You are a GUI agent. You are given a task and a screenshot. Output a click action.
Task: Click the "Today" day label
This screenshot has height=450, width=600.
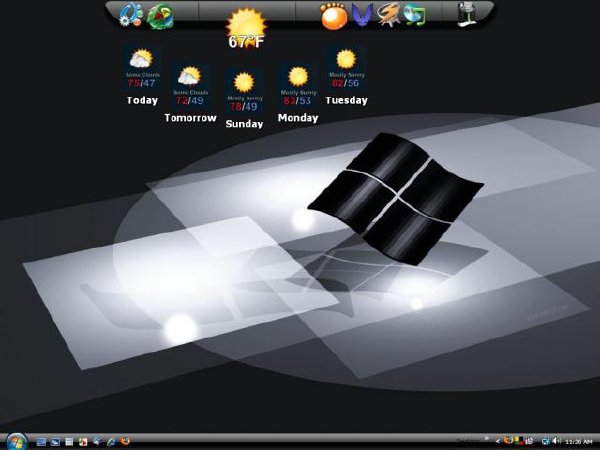(x=142, y=100)
